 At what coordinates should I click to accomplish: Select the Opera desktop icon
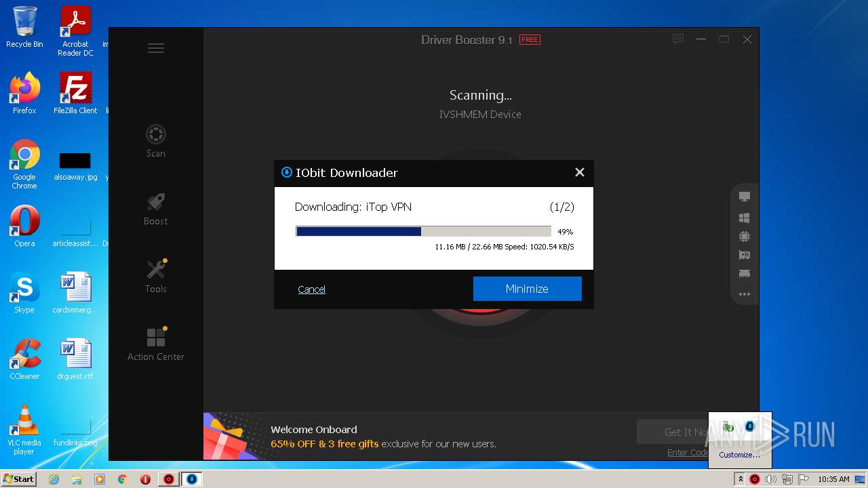pyautogui.click(x=24, y=226)
